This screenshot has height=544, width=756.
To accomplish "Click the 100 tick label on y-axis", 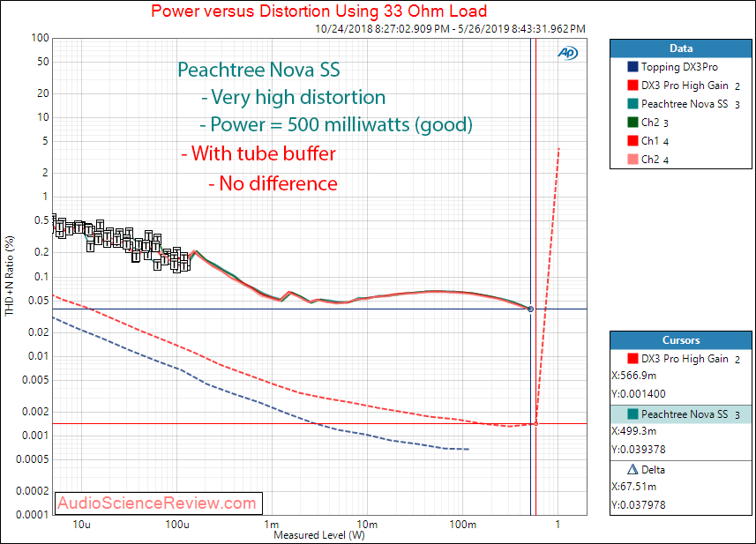I will 40,38.
